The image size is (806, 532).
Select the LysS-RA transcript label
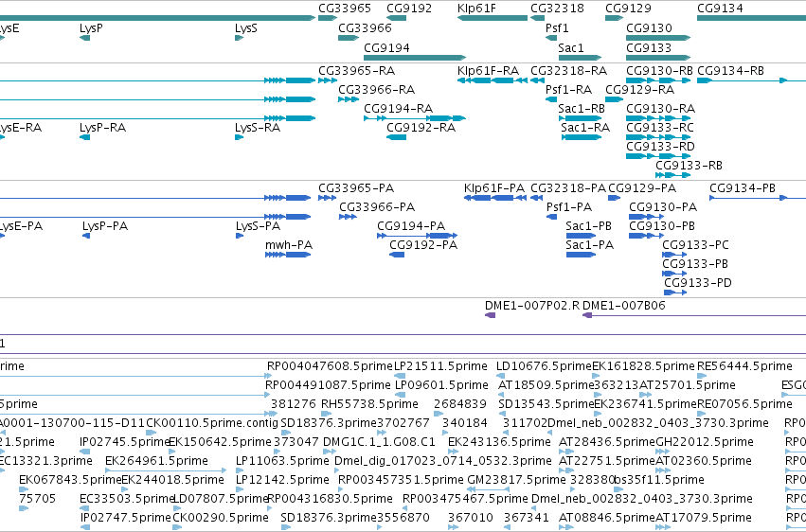click(x=258, y=128)
